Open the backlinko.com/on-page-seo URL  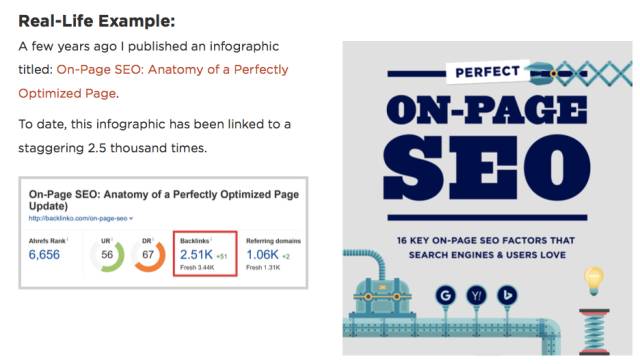pos(78,218)
